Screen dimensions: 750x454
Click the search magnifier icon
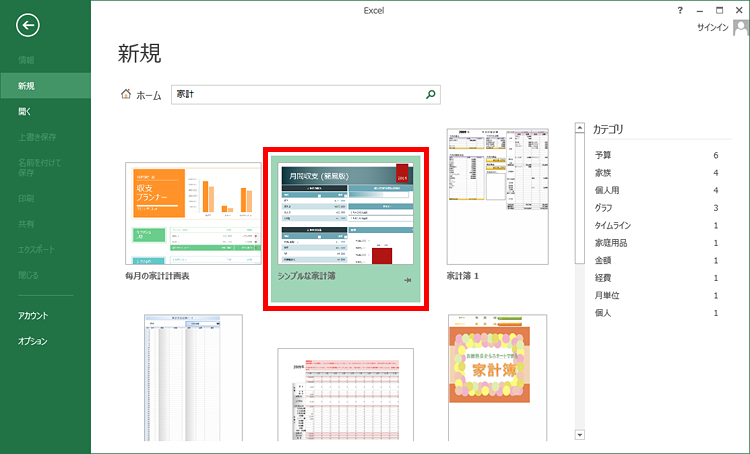tap(431, 95)
